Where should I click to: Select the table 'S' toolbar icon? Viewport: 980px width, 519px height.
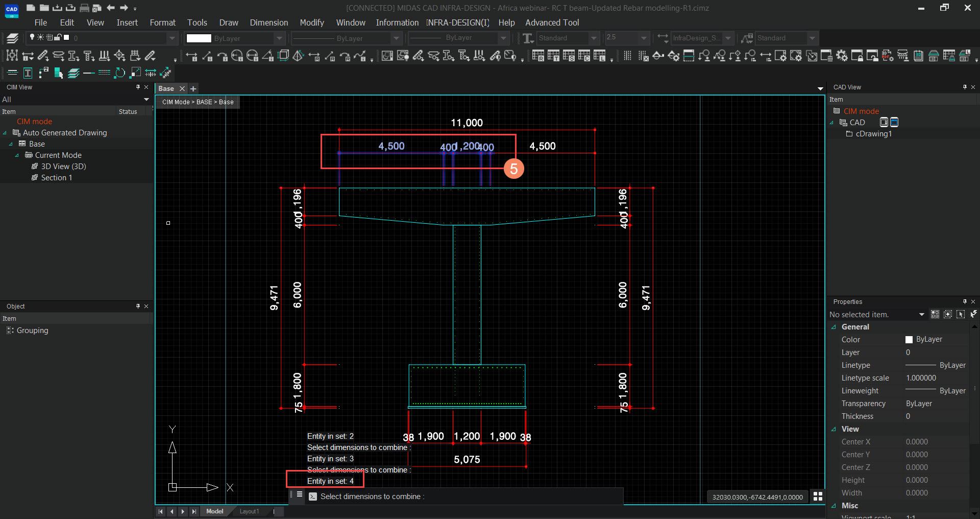569,56
